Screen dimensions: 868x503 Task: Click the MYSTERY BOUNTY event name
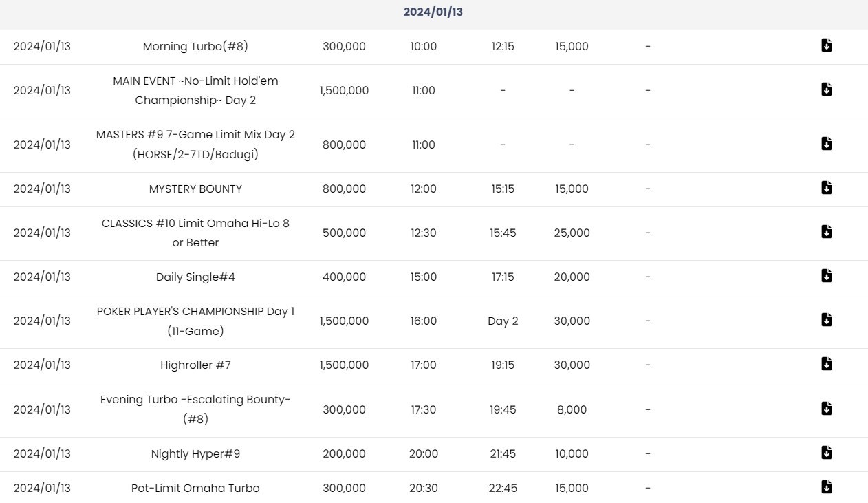point(195,189)
